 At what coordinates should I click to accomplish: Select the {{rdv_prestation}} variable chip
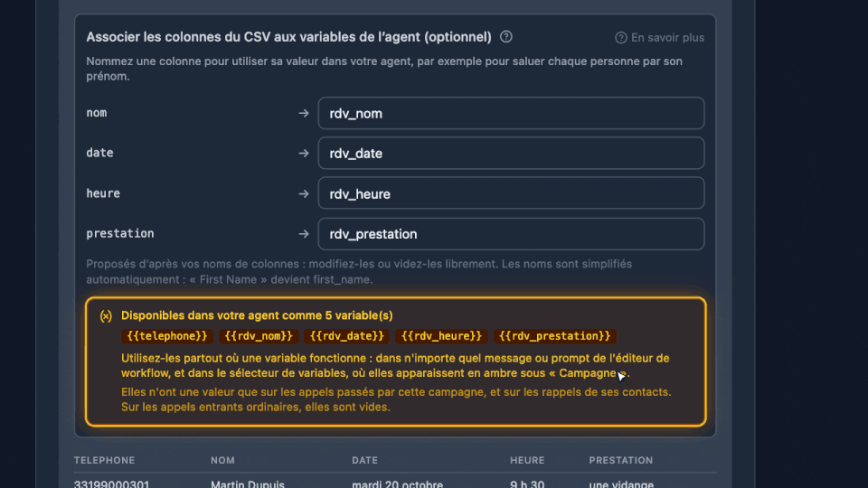(554, 336)
